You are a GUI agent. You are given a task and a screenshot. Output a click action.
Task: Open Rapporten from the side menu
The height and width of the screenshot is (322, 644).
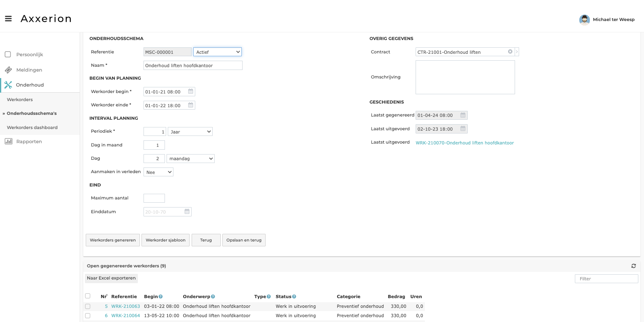coord(29,142)
